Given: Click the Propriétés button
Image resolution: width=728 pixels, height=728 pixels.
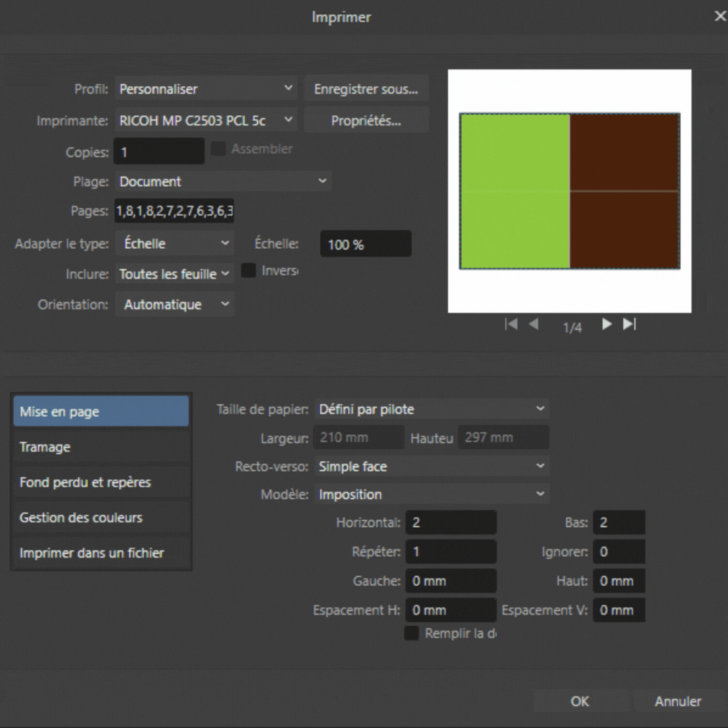Looking at the screenshot, I should tap(366, 121).
